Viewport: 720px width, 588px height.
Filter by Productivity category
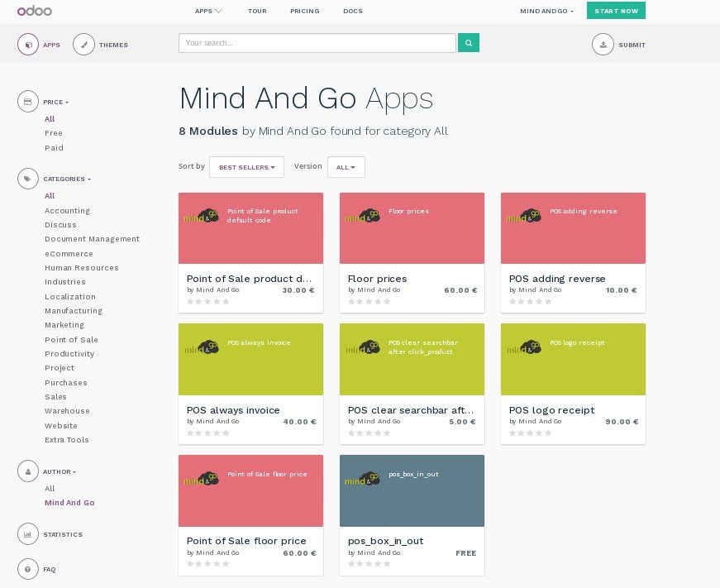coord(69,354)
